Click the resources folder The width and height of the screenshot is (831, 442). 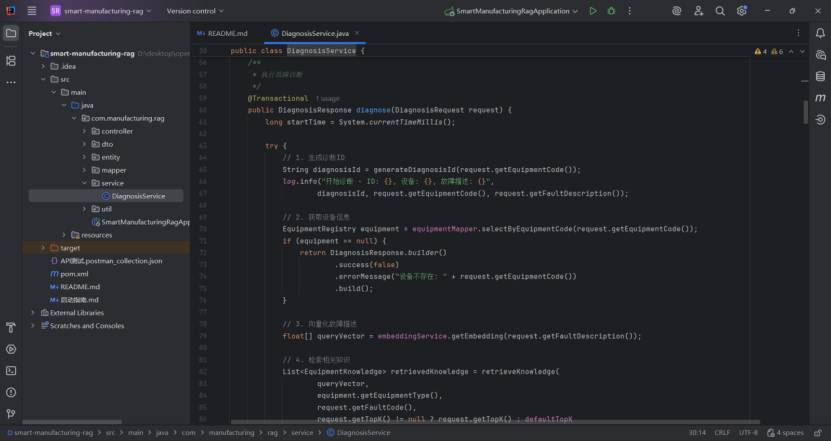click(91, 235)
